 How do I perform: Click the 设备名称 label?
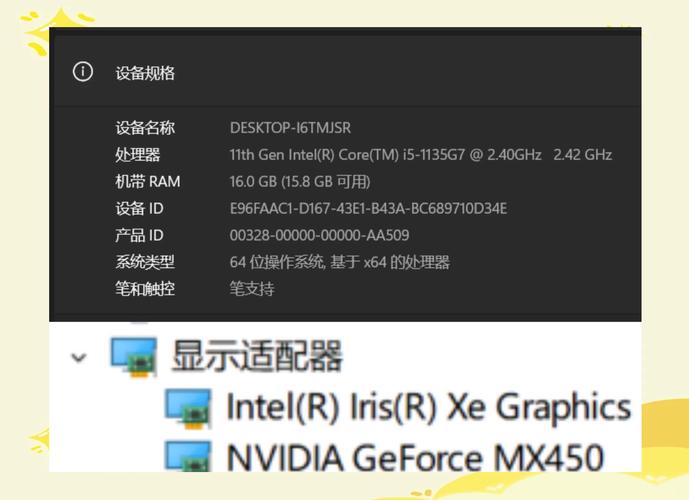coord(145,128)
